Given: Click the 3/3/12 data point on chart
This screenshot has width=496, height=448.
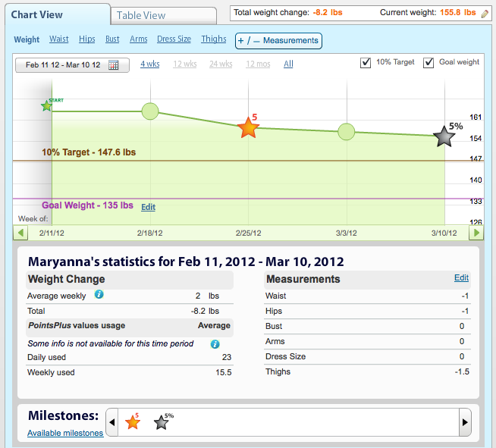Looking at the screenshot, I should point(346,132).
